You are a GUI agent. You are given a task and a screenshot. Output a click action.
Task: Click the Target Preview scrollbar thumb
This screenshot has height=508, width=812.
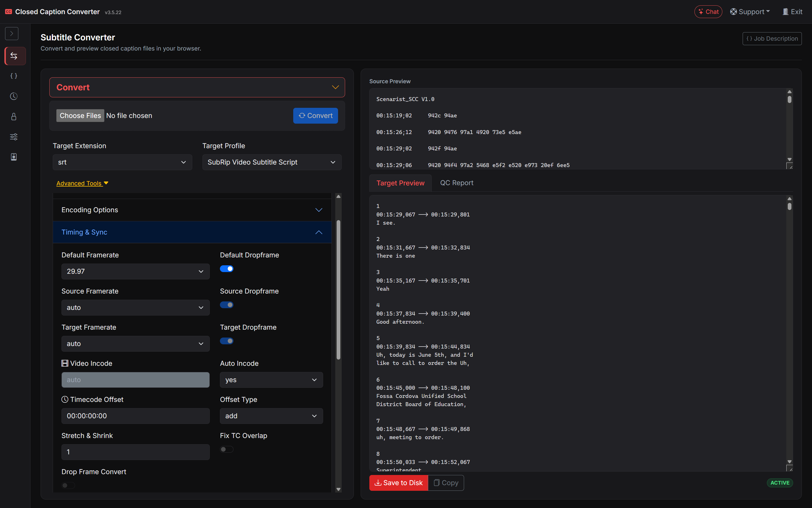point(789,206)
